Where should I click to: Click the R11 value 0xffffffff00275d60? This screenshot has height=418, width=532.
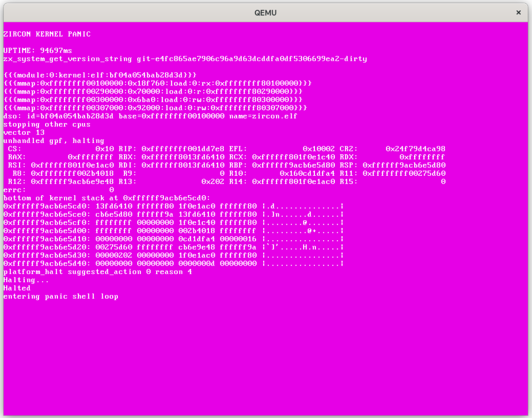[x=404, y=173]
